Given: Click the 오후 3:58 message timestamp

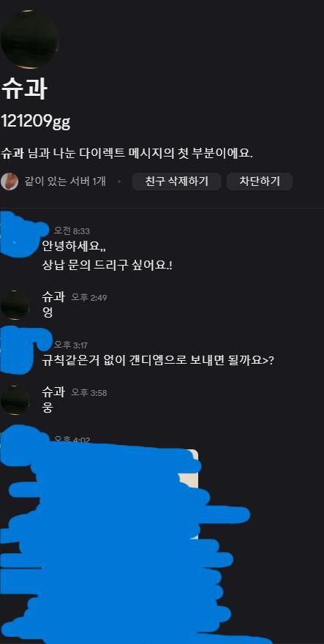Looking at the screenshot, I should 89,393.
